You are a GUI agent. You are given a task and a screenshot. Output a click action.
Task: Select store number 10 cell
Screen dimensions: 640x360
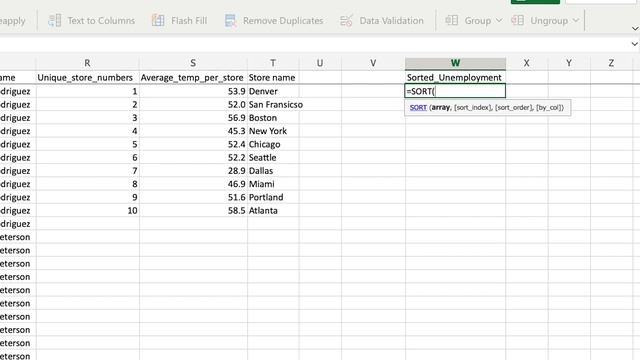87,211
